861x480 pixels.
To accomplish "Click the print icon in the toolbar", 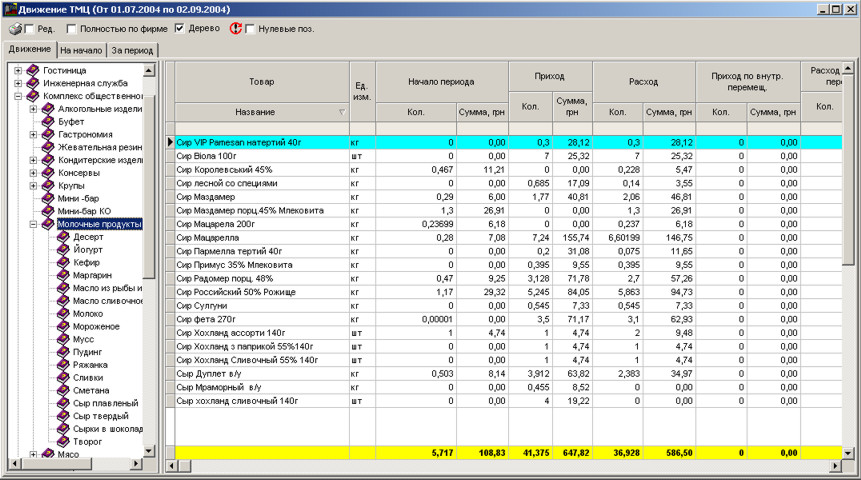I will click(14, 29).
